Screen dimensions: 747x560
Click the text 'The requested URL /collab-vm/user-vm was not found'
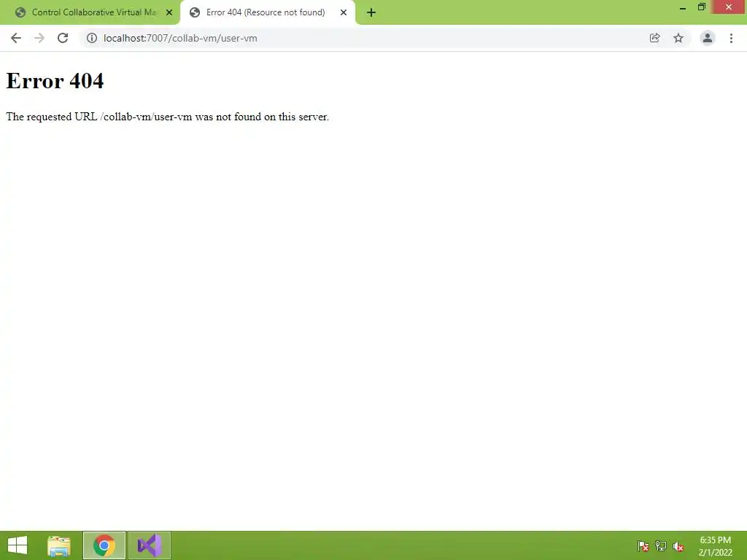(135, 117)
